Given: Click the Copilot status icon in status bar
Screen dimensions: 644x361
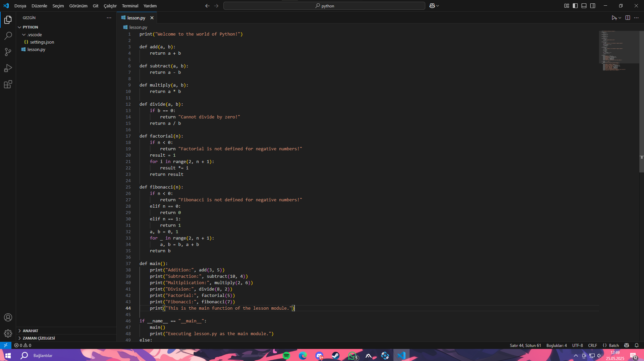Looking at the screenshot, I should point(627,345).
